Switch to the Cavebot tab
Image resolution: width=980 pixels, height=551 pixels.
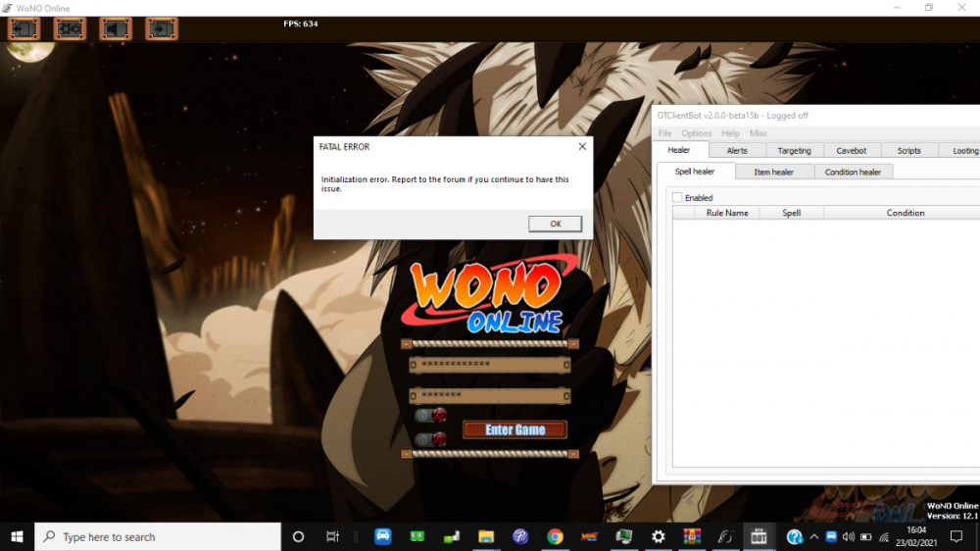(x=851, y=151)
